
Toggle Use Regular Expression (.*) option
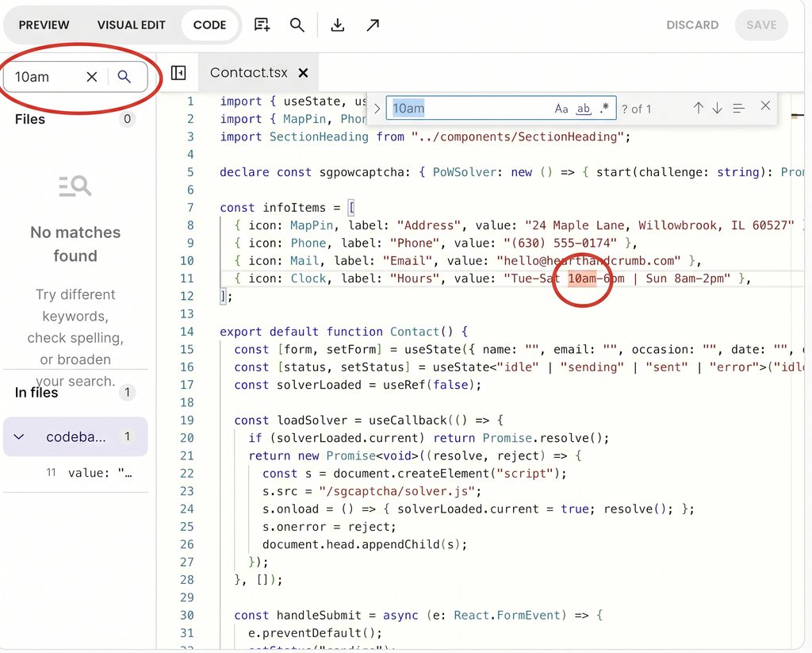click(x=604, y=109)
